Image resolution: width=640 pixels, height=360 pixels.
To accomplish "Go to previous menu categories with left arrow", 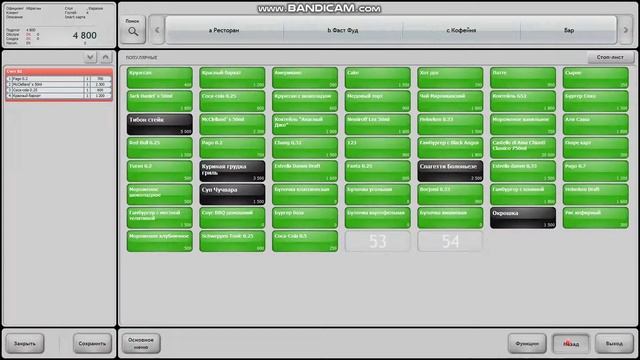I will coord(157,30).
